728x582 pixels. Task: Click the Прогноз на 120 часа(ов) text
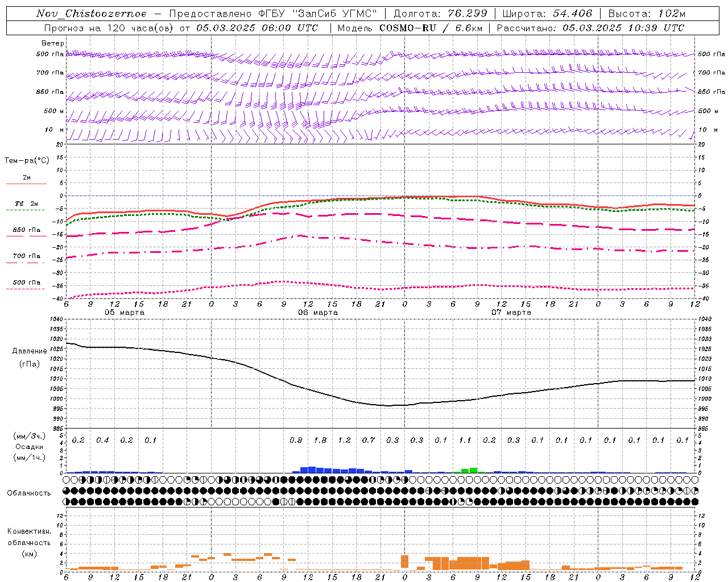pos(109,28)
